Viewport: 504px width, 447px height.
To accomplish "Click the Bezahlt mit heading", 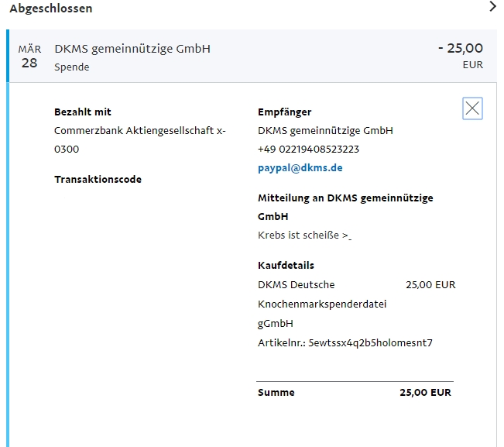I will pos(83,112).
